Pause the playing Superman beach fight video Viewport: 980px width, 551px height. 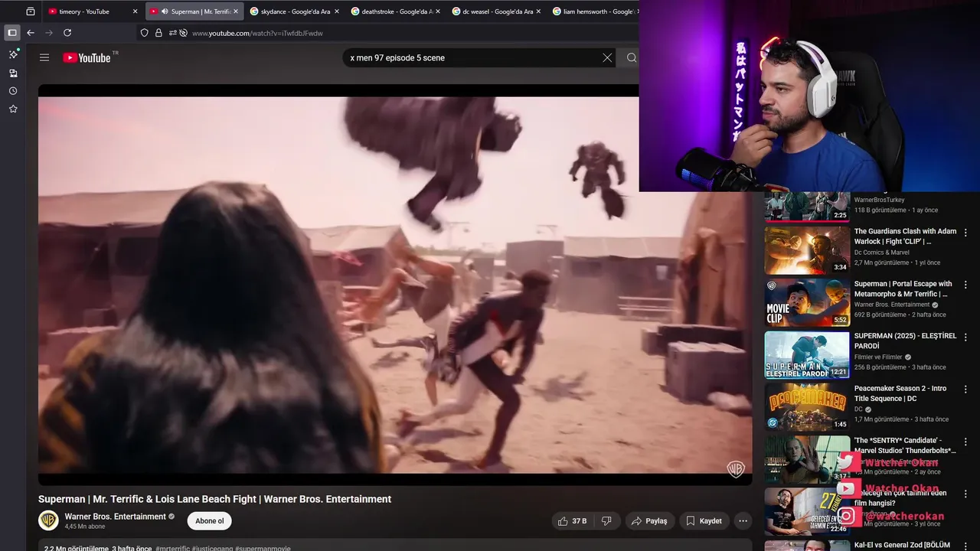(x=395, y=285)
